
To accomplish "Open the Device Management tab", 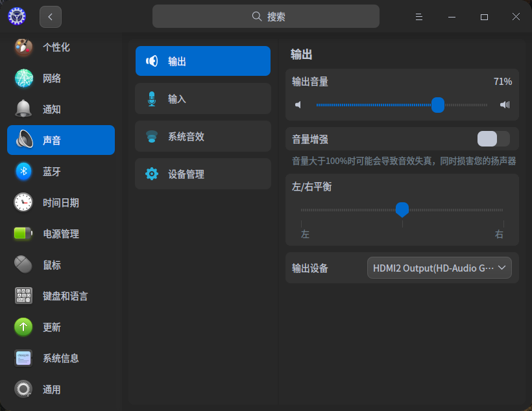I will tap(202, 174).
